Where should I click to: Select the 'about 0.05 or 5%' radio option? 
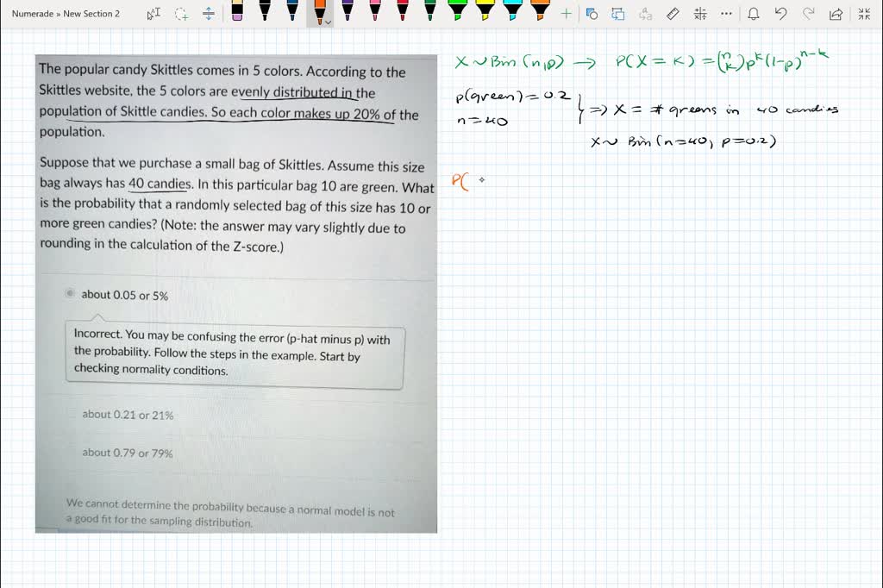coord(70,293)
